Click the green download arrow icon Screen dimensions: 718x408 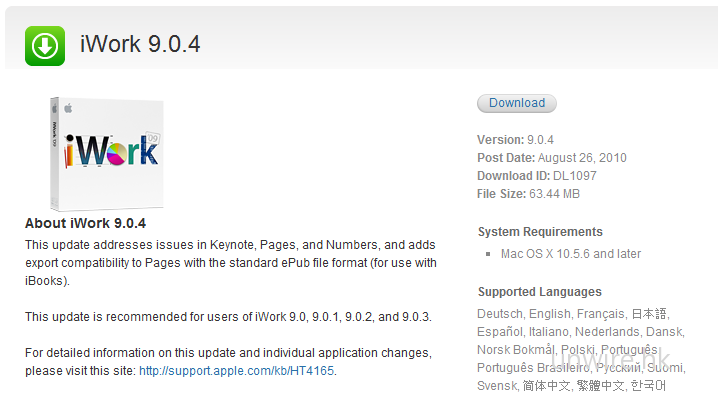click(45, 46)
